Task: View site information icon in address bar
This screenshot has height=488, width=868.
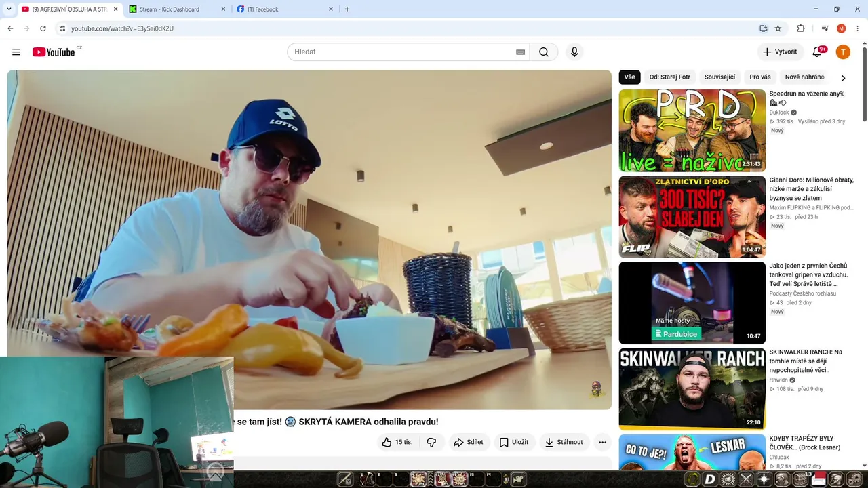Action: coord(62,28)
